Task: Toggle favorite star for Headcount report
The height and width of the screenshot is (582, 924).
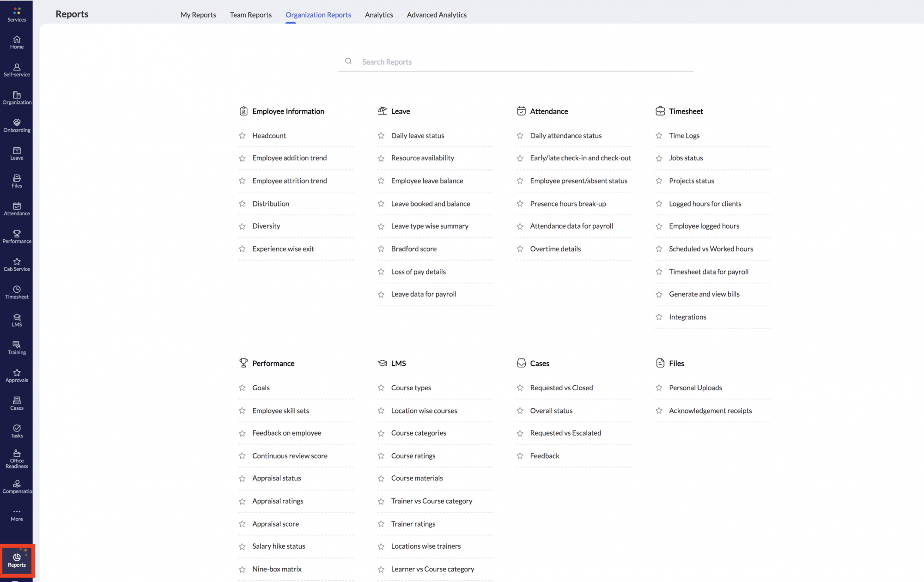Action: [x=243, y=135]
